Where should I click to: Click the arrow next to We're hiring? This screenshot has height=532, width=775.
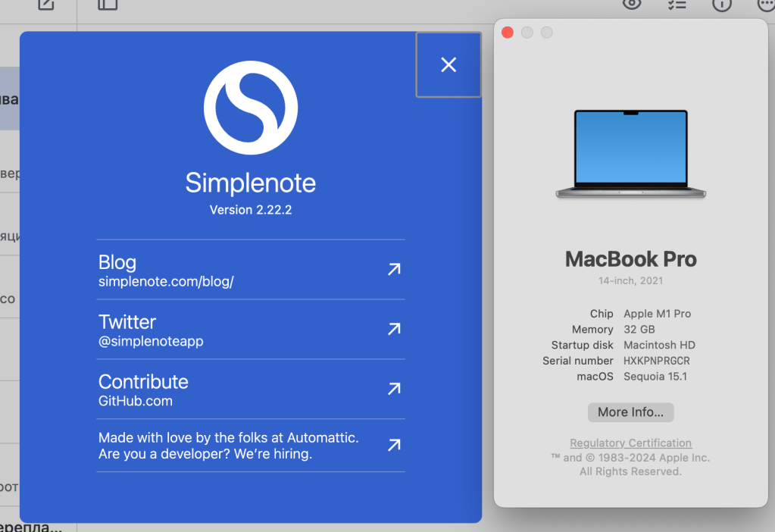click(x=394, y=445)
